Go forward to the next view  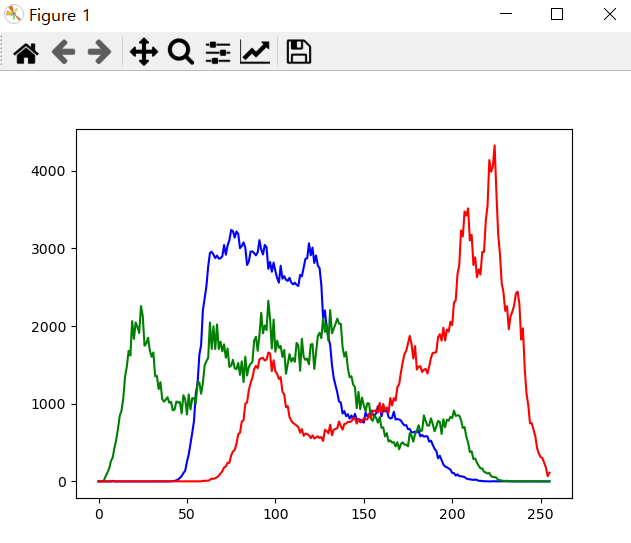coord(99,52)
